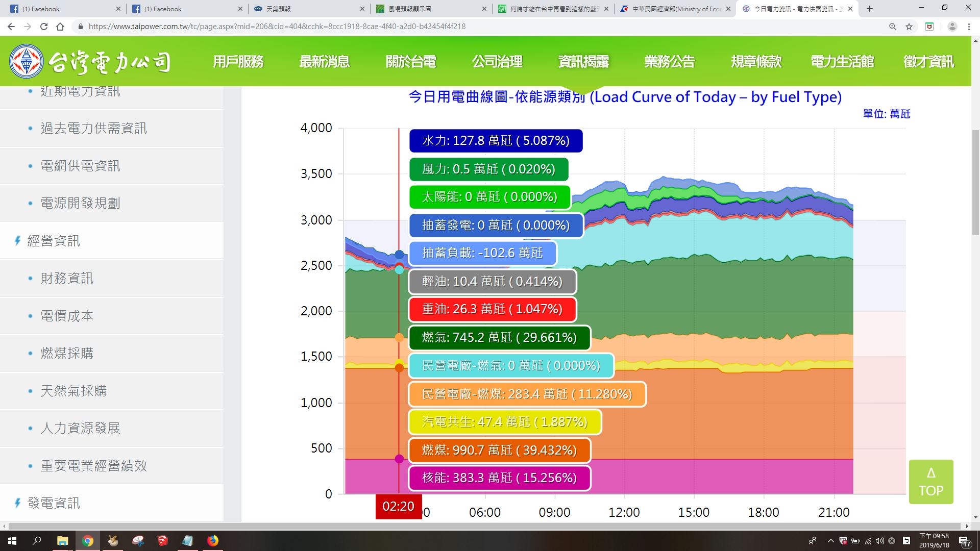Screen dimensions: 980x551
Task: Click the horizontal page scrollbar
Action: (x=485, y=526)
